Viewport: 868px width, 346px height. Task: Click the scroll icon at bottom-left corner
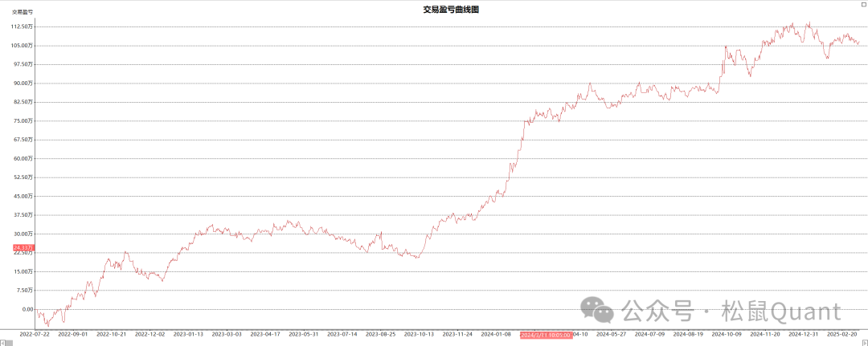point(3,341)
